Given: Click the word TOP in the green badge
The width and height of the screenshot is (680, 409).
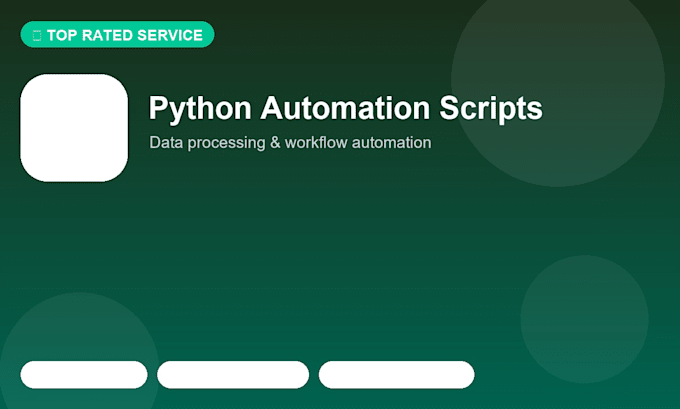Looking at the screenshot, I should pyautogui.click(x=62, y=36).
